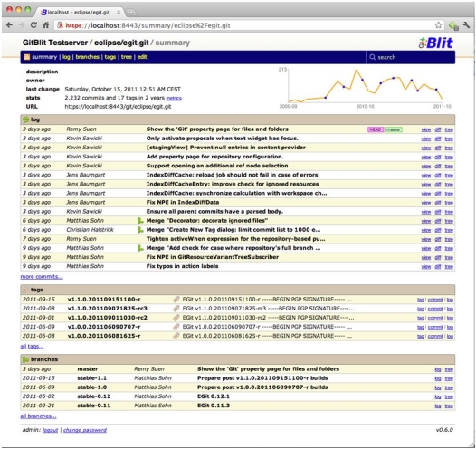Click the change password link
This screenshot has width=476, height=449.
tap(85, 430)
